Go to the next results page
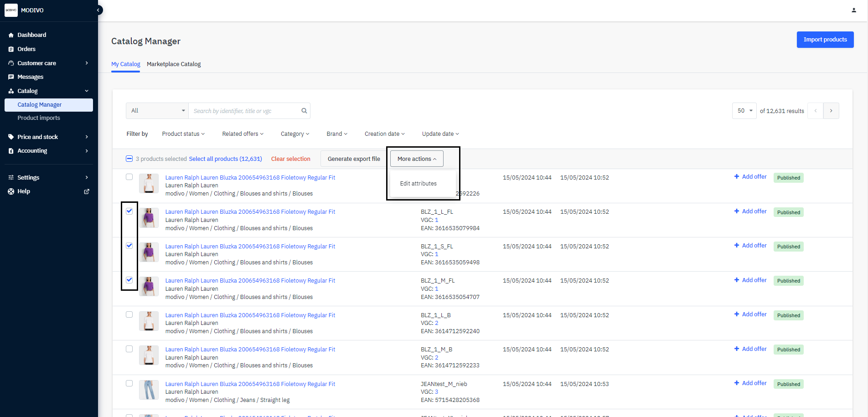 click(831, 111)
